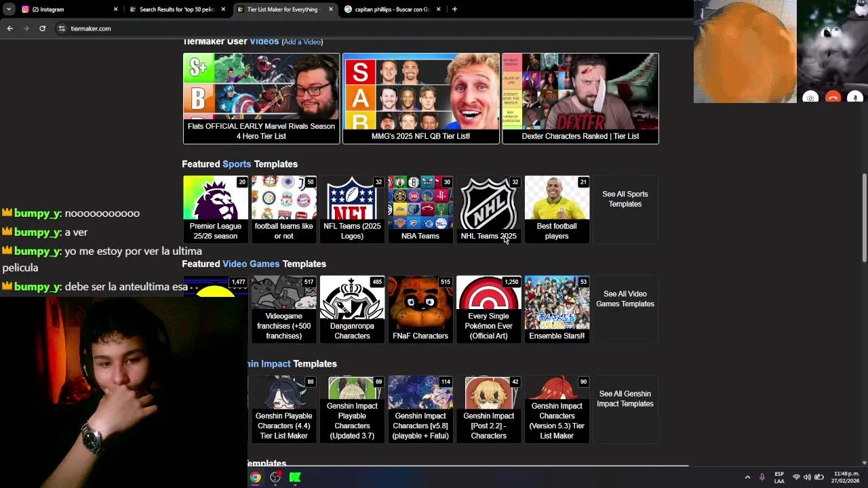Mute microphone in the video call overlay
868x488 pixels.
(x=855, y=98)
